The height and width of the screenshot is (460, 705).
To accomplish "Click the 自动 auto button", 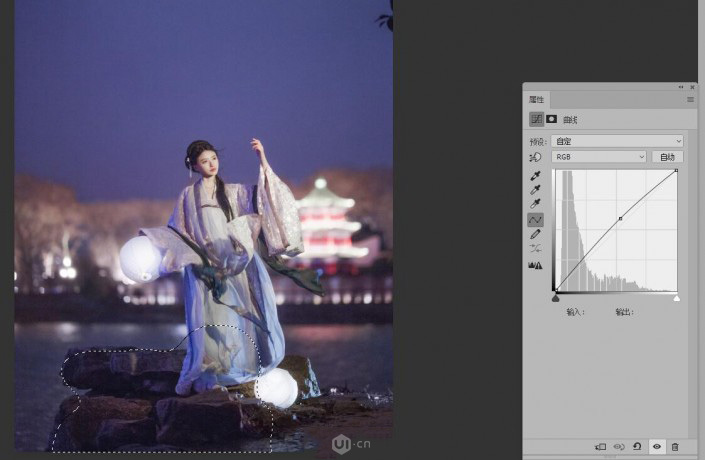I will [667, 157].
